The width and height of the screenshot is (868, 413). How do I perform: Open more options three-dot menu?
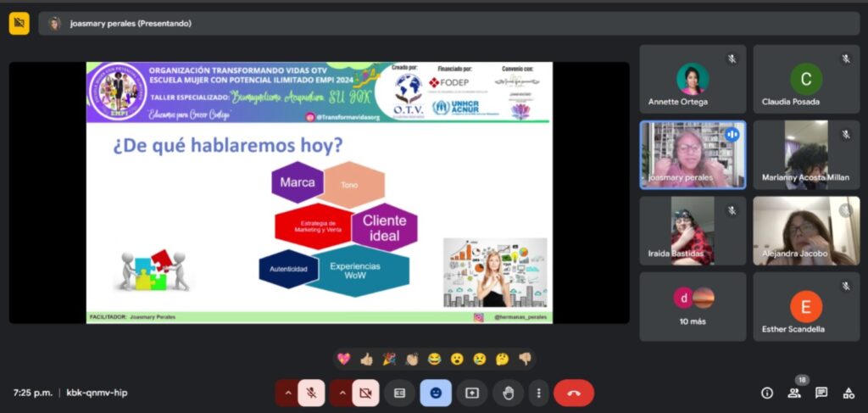point(538,393)
